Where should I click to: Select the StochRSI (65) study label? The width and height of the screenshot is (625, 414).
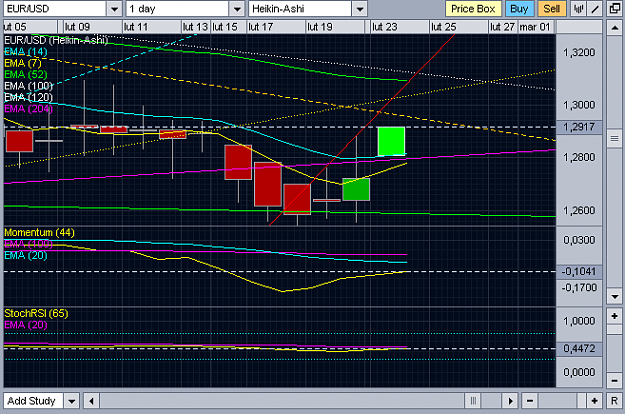pos(36,313)
